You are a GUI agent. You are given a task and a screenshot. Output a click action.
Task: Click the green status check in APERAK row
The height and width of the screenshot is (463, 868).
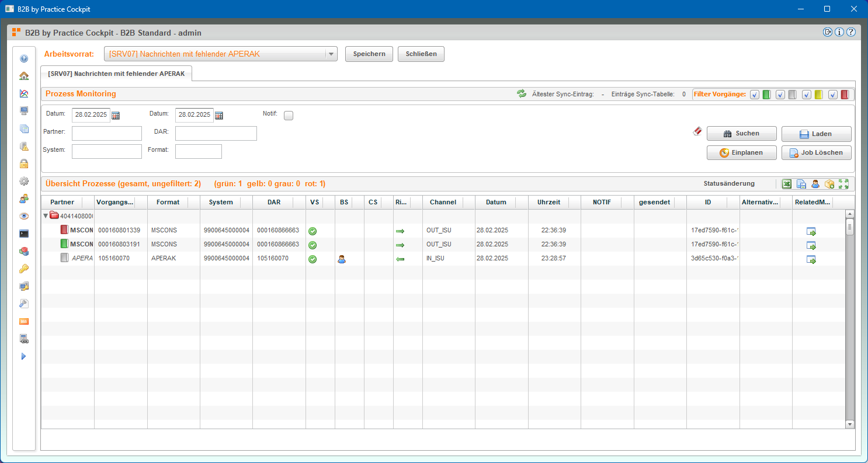tap(313, 260)
